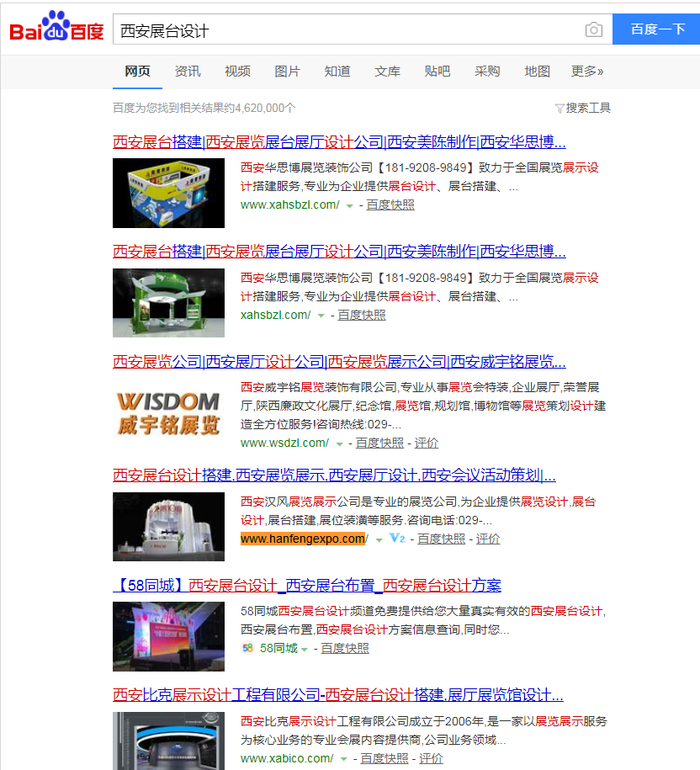Screen dimensions: 700x770
Task: Switch to the 地图 tab
Action: 537,72
